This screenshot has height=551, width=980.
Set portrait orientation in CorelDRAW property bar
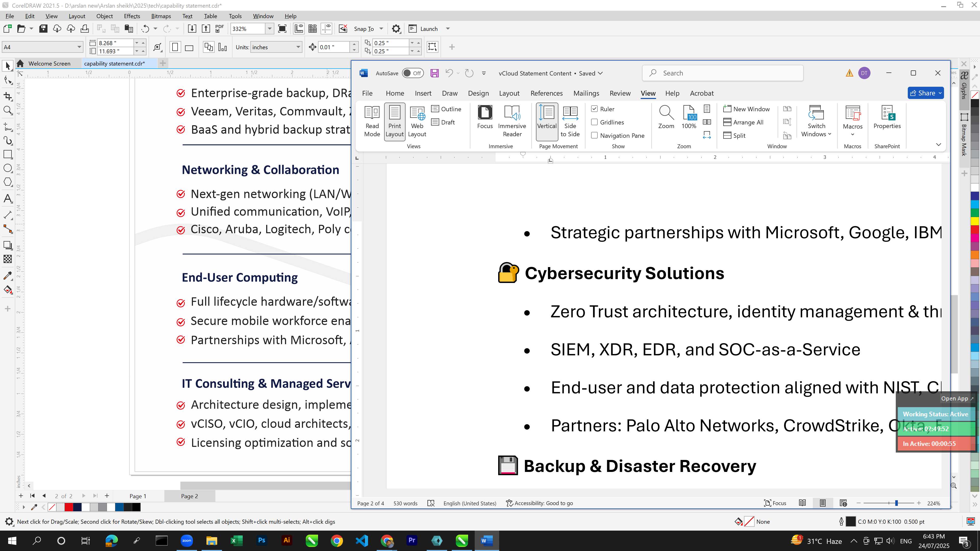175,47
